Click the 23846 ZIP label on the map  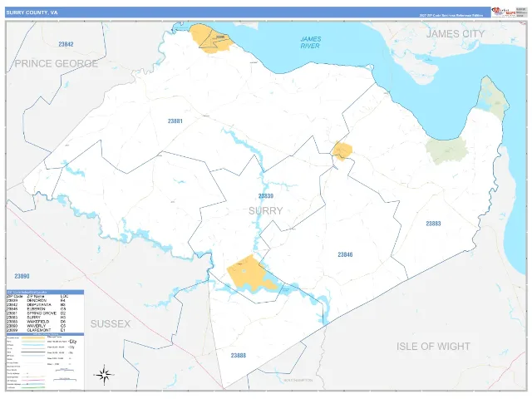345,254
